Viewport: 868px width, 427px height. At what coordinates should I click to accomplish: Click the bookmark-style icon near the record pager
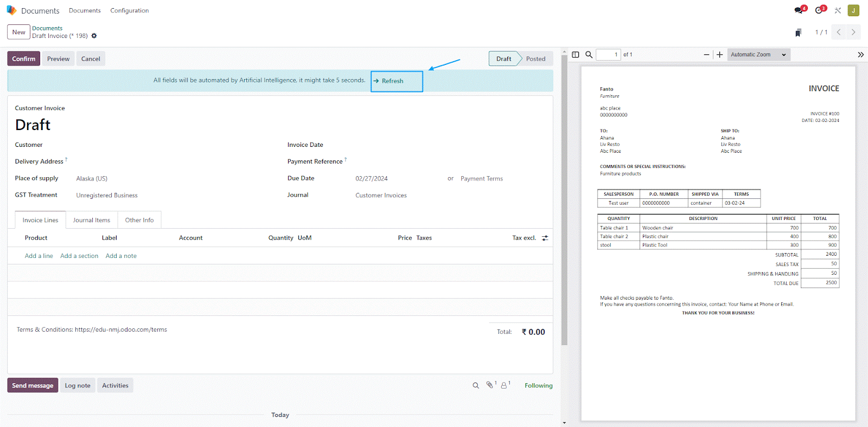coord(798,33)
